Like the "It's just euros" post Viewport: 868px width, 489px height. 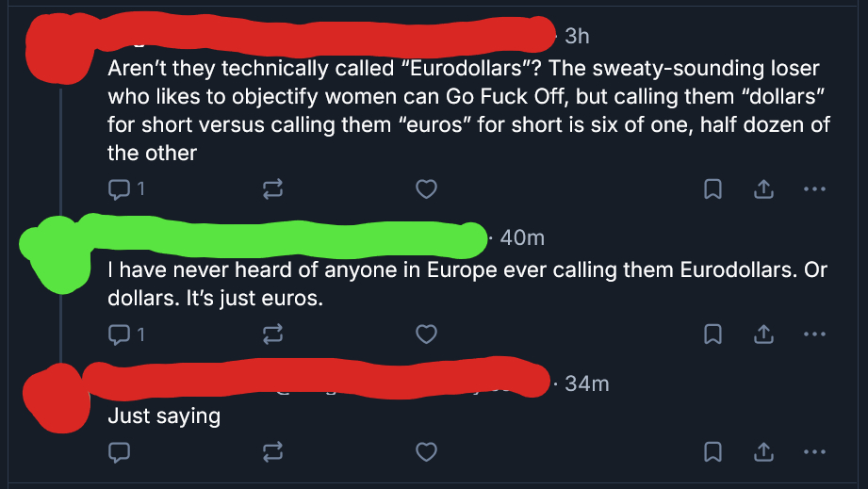pos(427,334)
